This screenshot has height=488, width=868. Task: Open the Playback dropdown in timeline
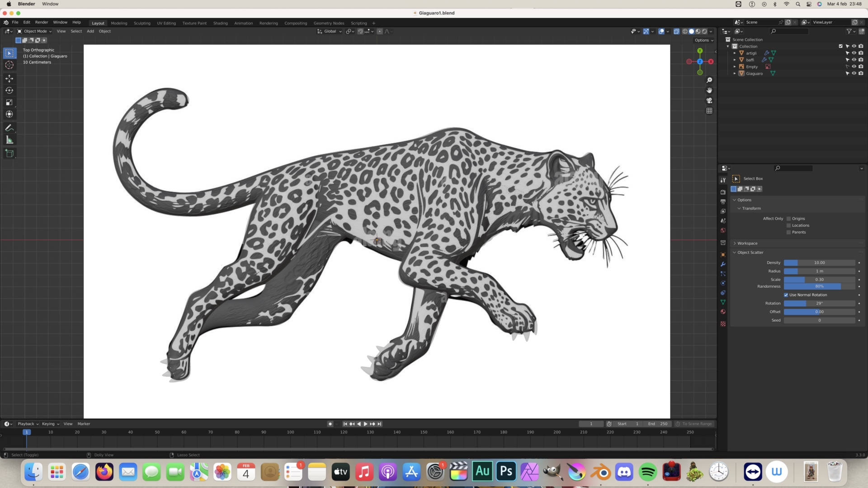pyautogui.click(x=28, y=424)
